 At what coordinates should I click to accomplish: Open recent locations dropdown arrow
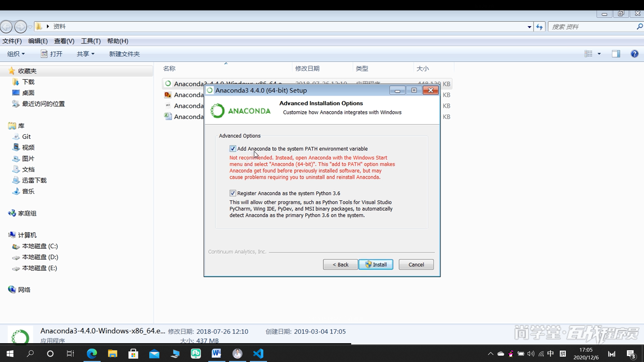(x=30, y=27)
